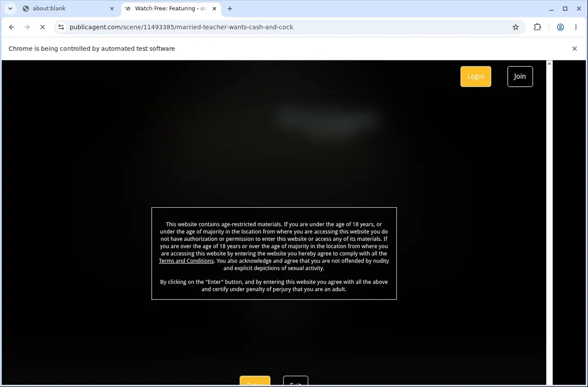Open site information icon in address bar
This screenshot has height=387, width=588.
(x=61, y=27)
